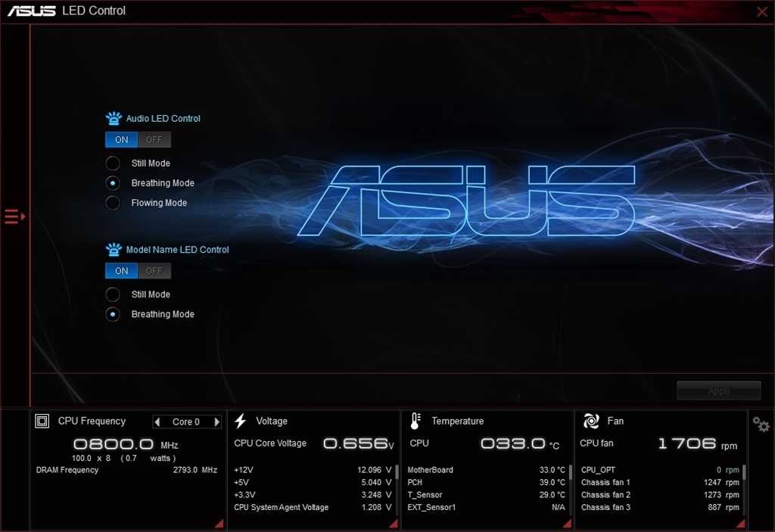Click the Audio LED Control lamp icon
775x532 pixels.
114,117
